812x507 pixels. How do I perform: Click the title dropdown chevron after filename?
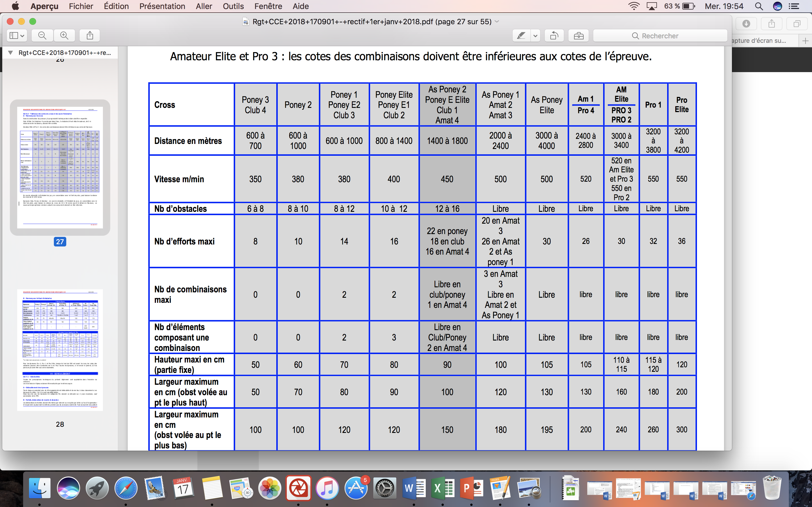[x=497, y=22]
